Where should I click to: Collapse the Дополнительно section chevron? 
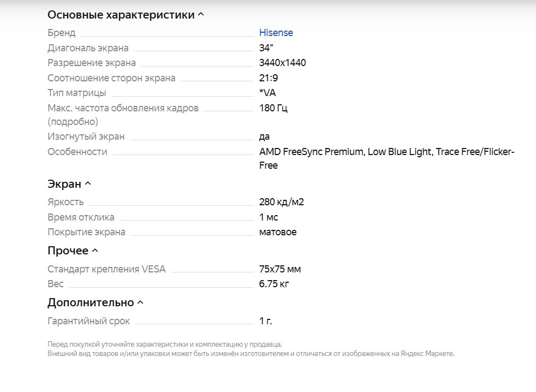point(140,302)
